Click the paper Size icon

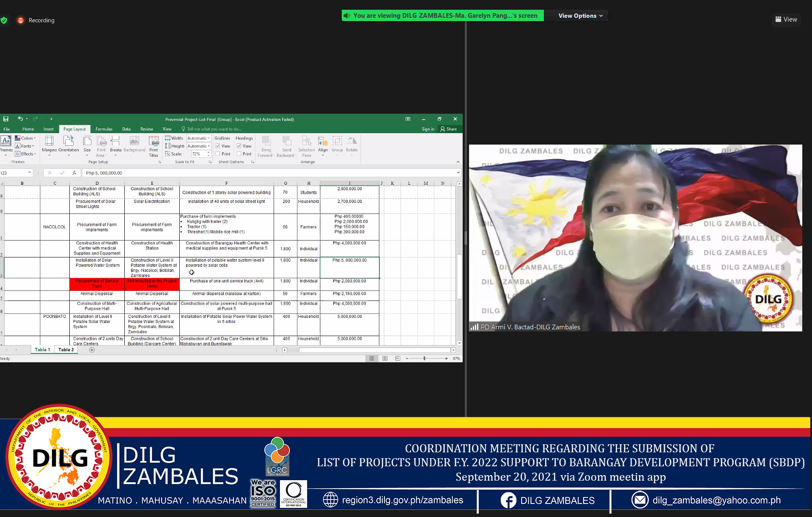pos(87,141)
